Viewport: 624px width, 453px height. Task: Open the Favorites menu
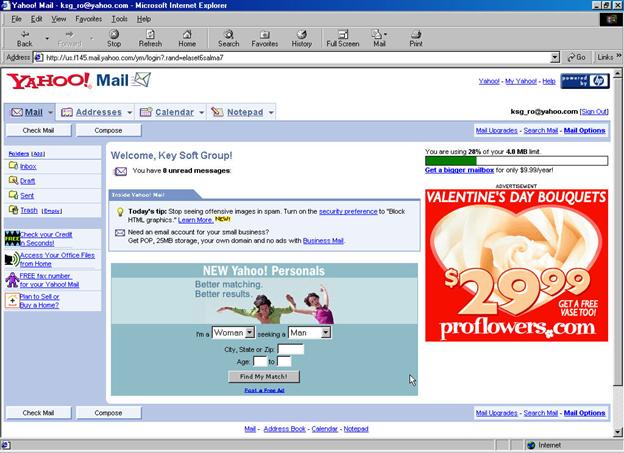point(88,19)
